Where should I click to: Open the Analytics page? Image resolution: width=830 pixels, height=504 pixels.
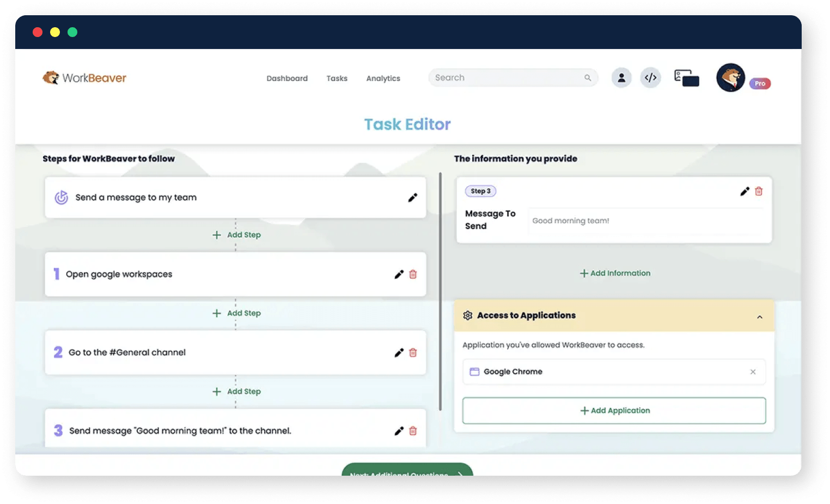383,78
